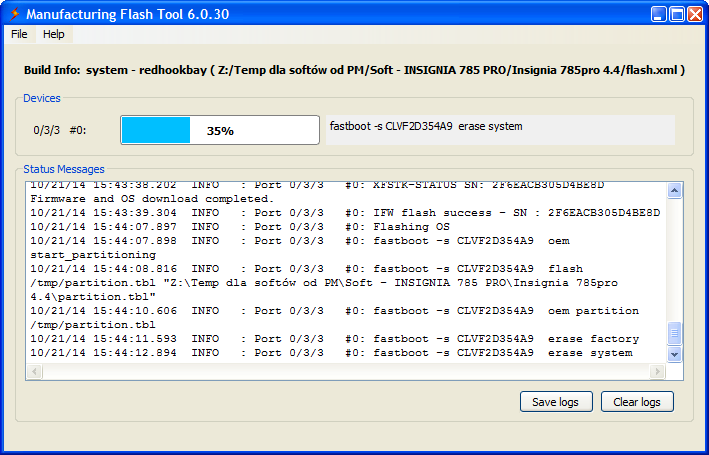
Task: Click the vertical scrollbar thumb in the log
Action: pos(674,333)
